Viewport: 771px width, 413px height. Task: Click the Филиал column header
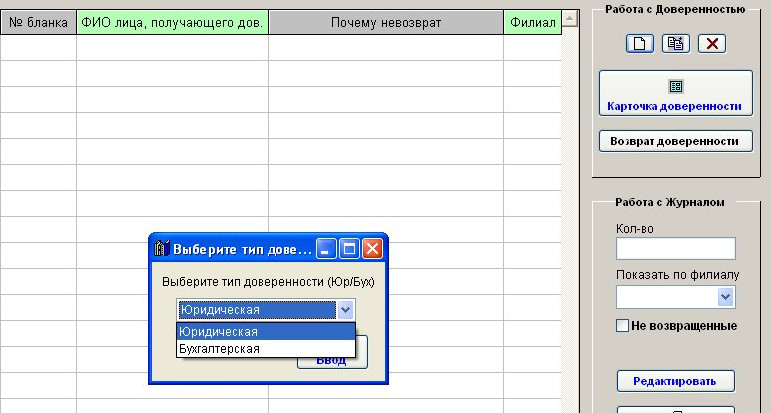pos(533,23)
